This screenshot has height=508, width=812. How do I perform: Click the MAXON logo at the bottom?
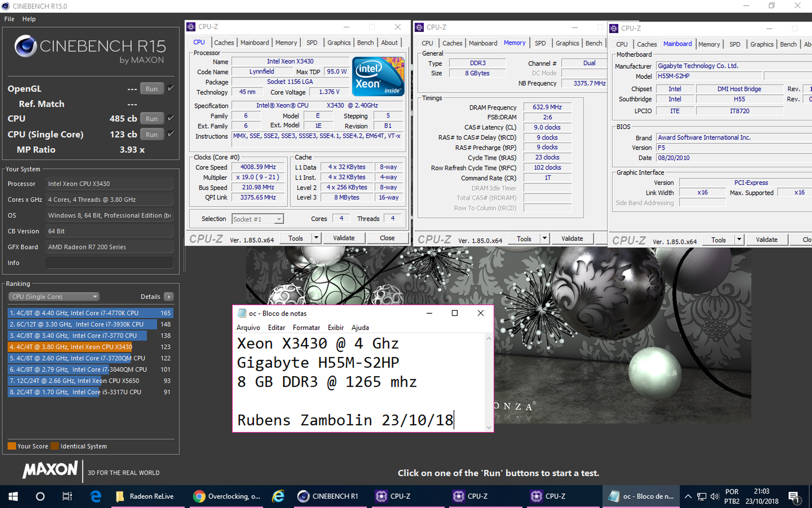coord(50,469)
